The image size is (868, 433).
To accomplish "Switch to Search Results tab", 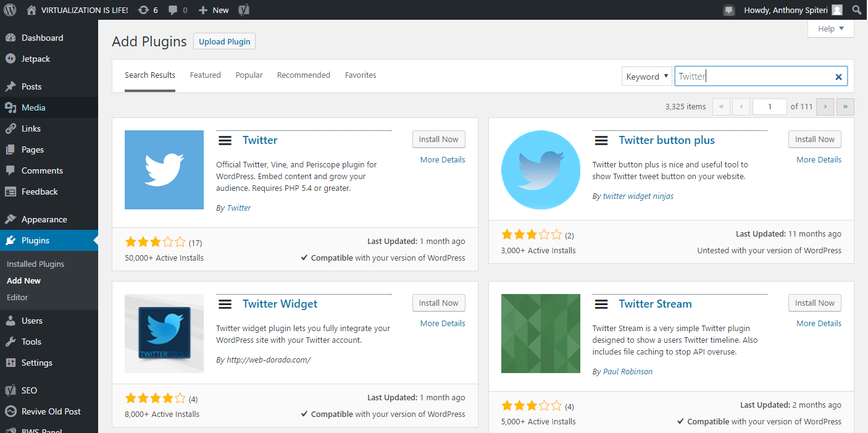I will (x=150, y=75).
